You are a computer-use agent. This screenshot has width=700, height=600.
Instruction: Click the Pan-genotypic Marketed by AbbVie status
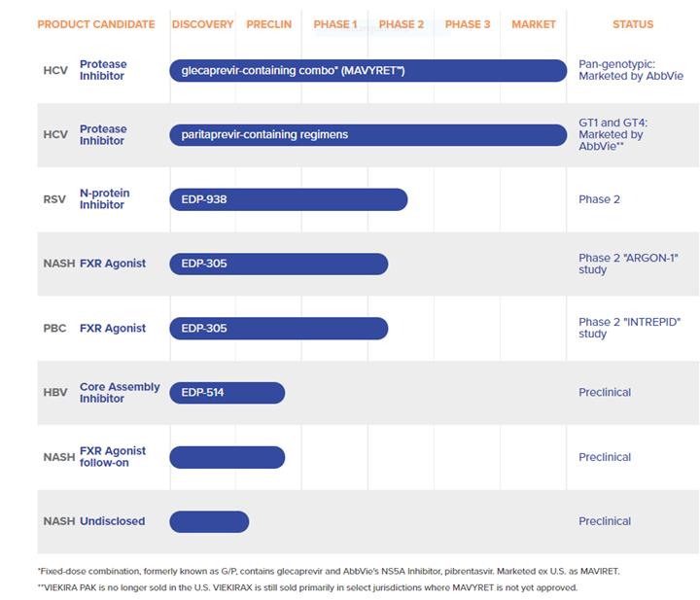point(630,70)
